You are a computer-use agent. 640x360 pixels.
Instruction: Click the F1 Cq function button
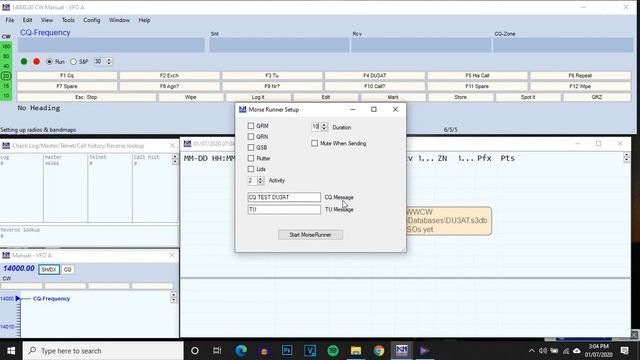coord(67,76)
